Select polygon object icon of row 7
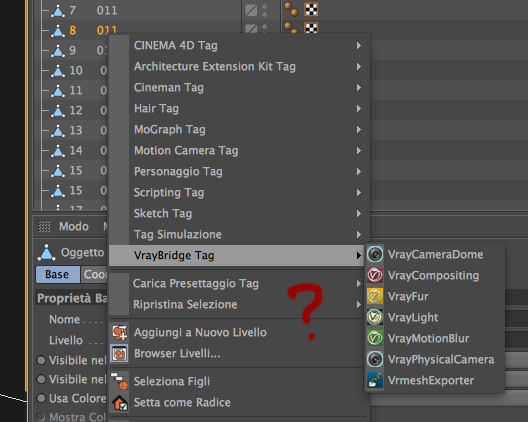This screenshot has width=528, height=422. pyautogui.click(x=58, y=11)
